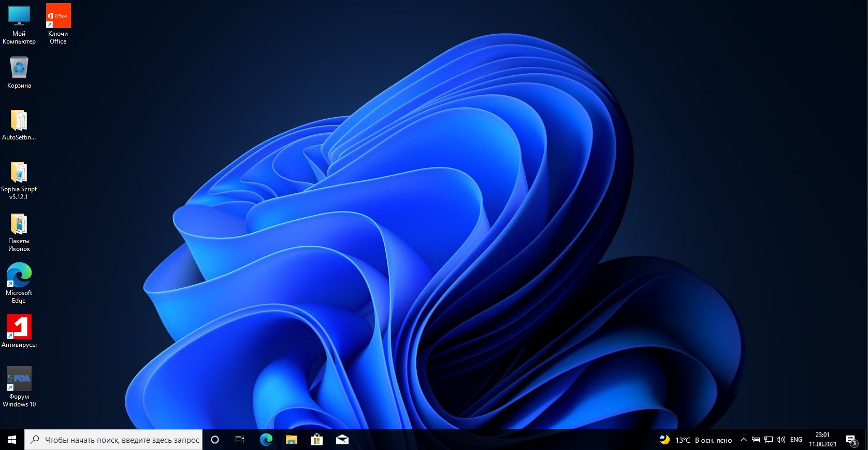
Task: Open Task View on the taskbar
Action: [x=240, y=440]
